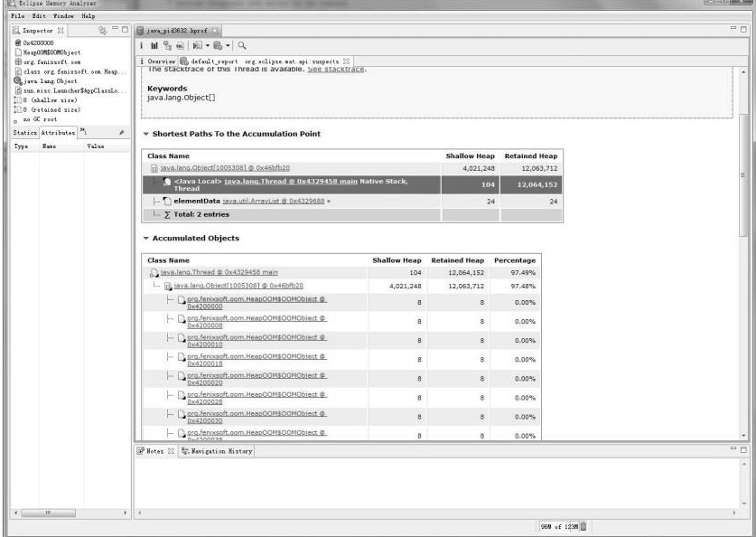Open the OOMObject @ 0x4200020 link
Viewport: 756px width, 537px height.
257,379
